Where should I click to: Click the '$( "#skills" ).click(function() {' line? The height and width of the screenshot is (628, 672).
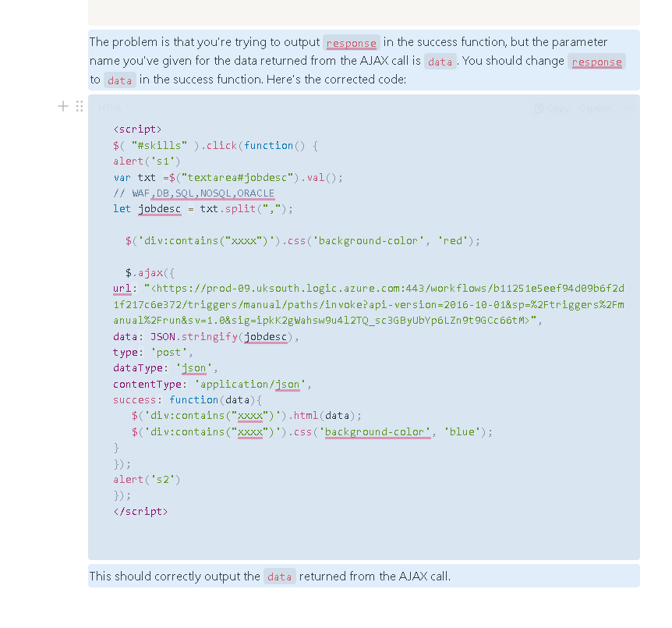216,145
